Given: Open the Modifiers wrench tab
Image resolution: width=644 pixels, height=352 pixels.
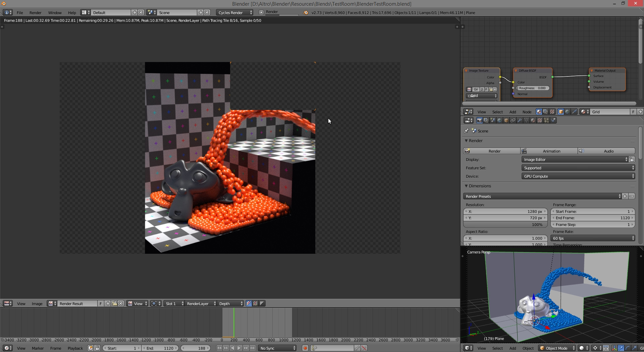Looking at the screenshot, I should point(520,121).
